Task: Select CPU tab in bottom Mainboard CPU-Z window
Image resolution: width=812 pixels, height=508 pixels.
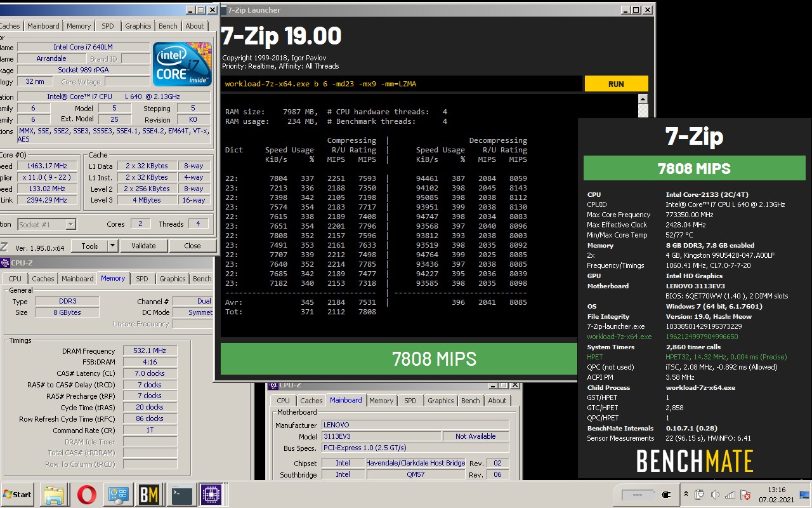Action: (283, 401)
